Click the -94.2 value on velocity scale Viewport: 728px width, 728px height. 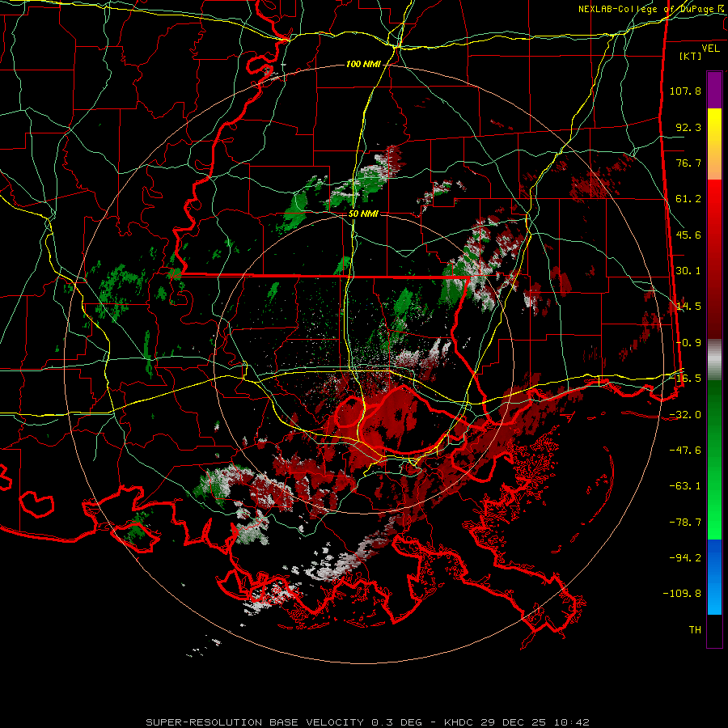click(x=685, y=558)
